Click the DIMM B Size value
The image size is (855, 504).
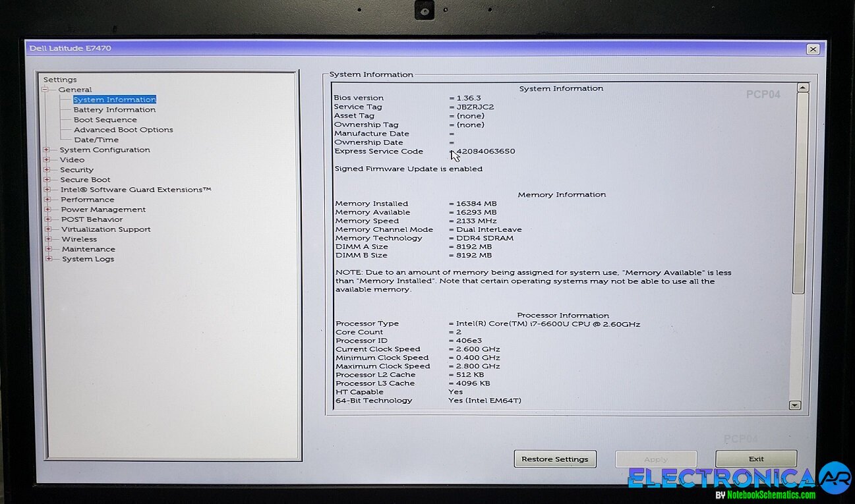click(x=474, y=255)
